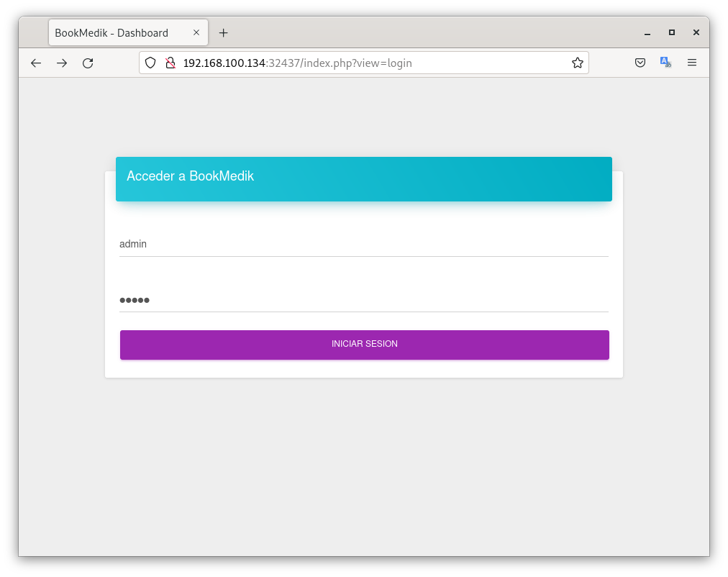Maximize the browser window
Image resolution: width=728 pixels, height=577 pixels.
pyautogui.click(x=672, y=33)
